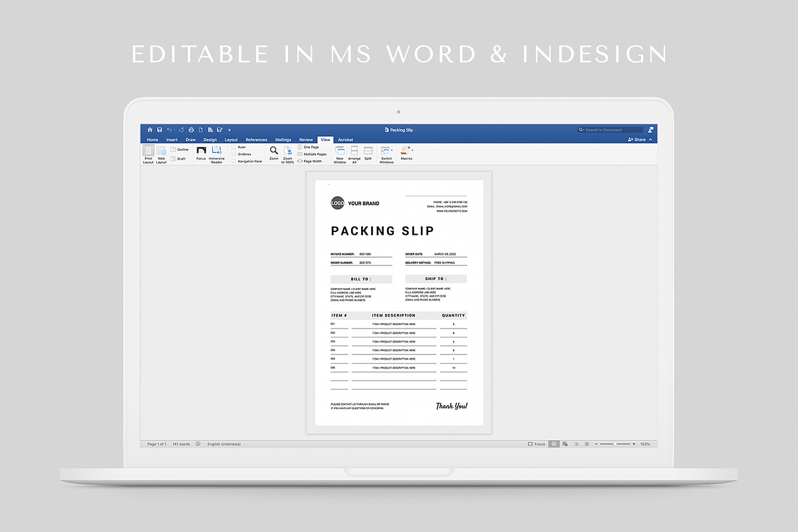Enable the Ruler checkbox
This screenshot has width=798, height=532.
pos(234,147)
